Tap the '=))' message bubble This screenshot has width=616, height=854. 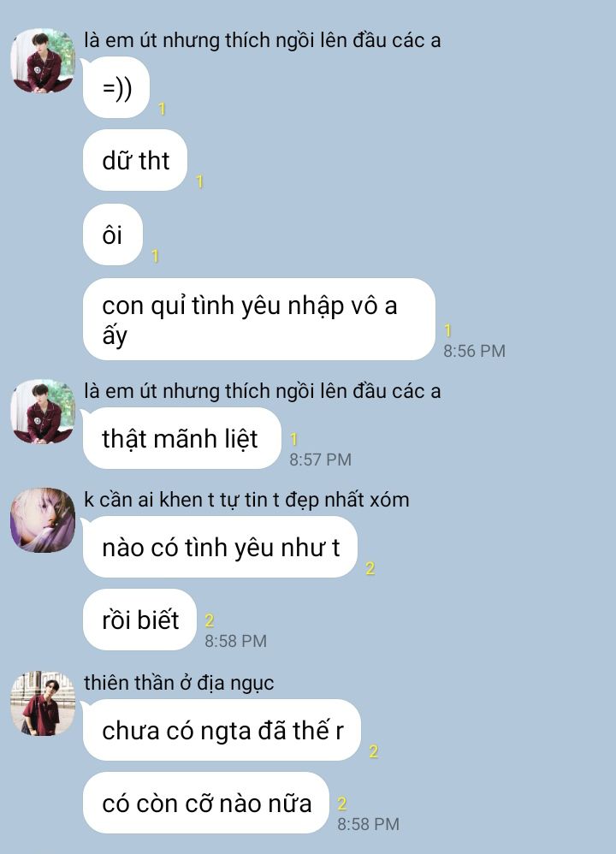coord(116,87)
